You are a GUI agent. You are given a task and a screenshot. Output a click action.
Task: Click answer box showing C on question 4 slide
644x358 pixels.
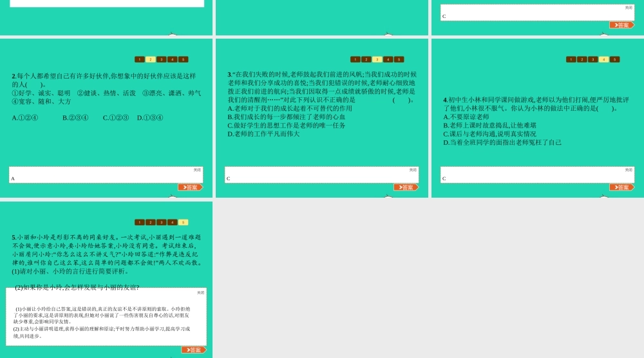537,174
